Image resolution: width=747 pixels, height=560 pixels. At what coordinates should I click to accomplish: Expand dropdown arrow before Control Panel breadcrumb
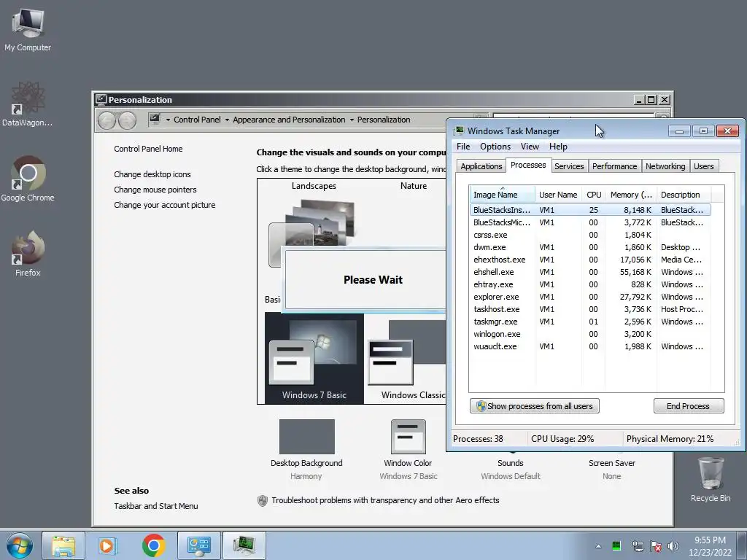168,120
